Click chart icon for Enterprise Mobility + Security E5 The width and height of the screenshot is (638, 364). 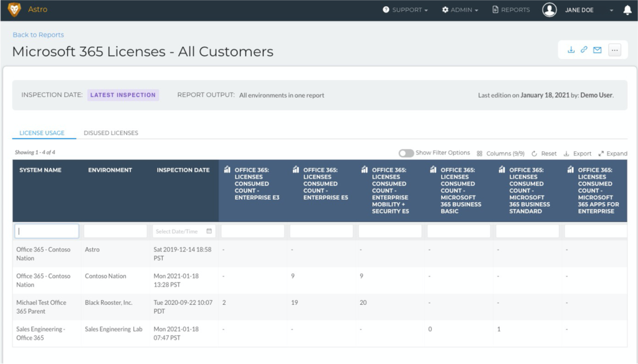[x=364, y=169]
